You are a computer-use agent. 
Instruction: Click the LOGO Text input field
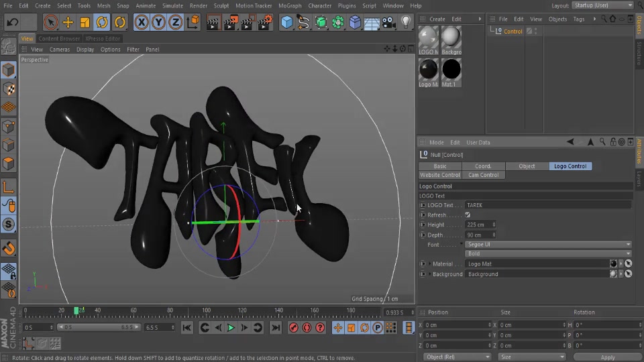click(548, 205)
